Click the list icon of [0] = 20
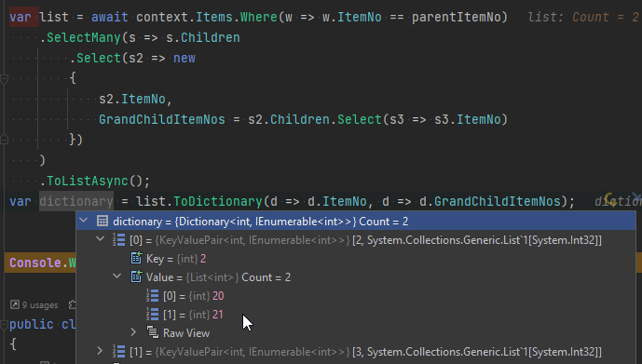Viewport: 642px width, 364px height. [152, 296]
